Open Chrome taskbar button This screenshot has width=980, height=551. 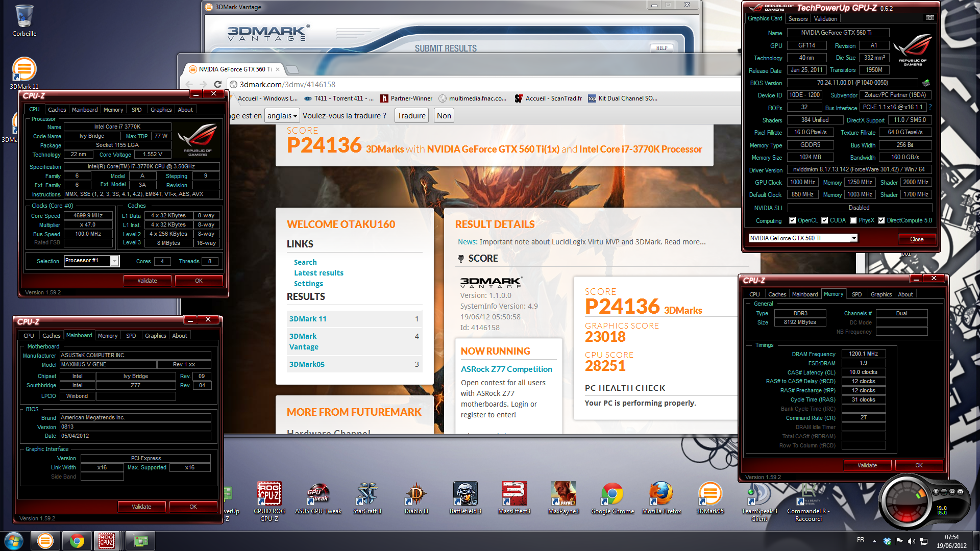pos(77,541)
